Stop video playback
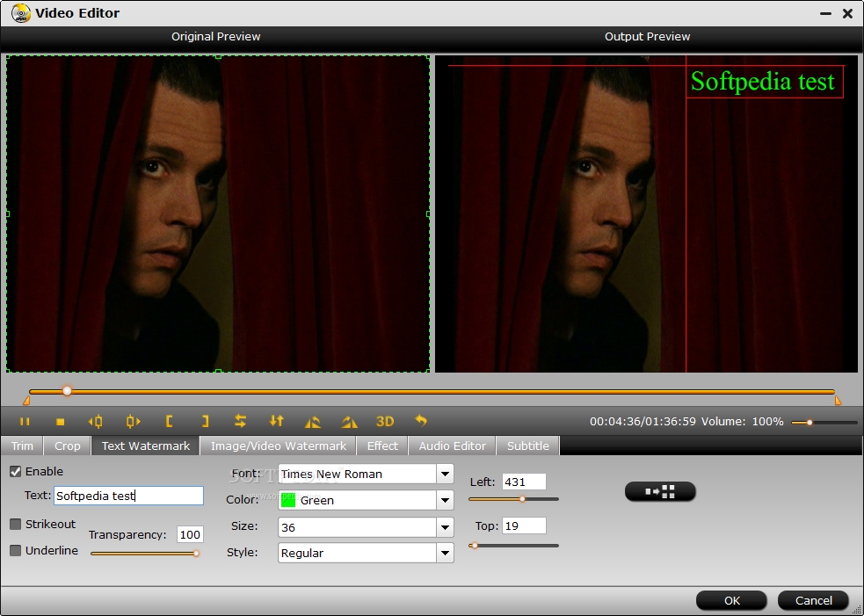Image resolution: width=864 pixels, height=616 pixels. [61, 422]
